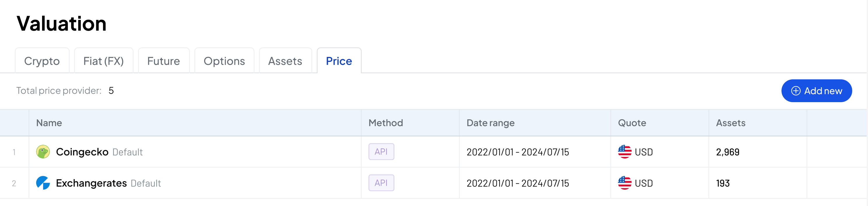
Task: Click the US flag in Exchangerates row
Action: click(624, 183)
